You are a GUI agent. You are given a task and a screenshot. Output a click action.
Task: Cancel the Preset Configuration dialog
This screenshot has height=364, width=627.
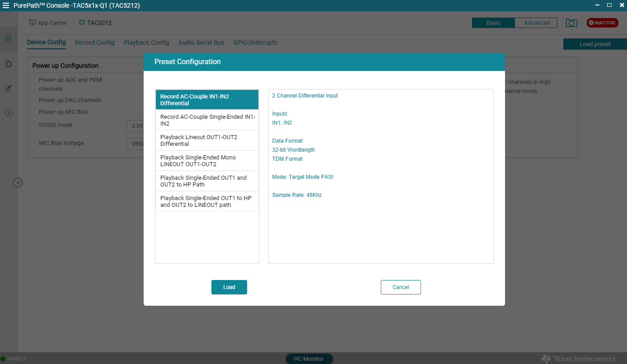401,287
